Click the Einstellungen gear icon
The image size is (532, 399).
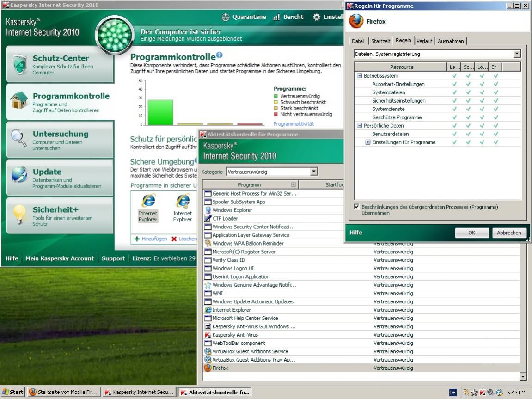[x=317, y=17]
